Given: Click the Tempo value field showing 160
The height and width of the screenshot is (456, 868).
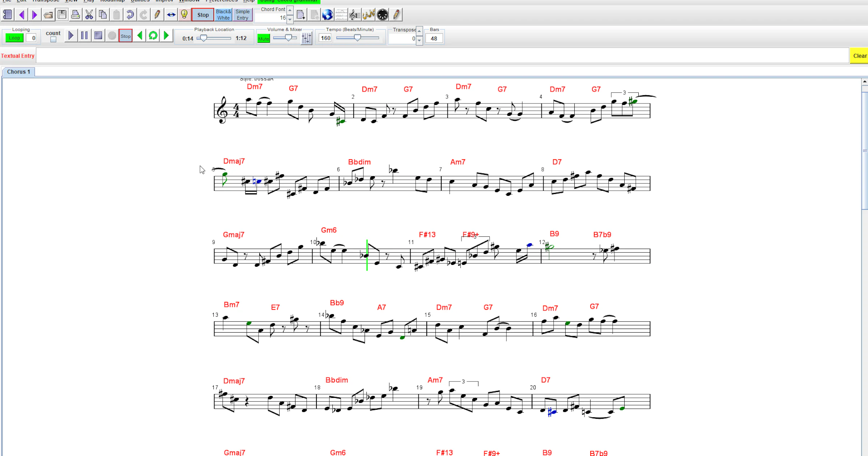Looking at the screenshot, I should tap(325, 38).
